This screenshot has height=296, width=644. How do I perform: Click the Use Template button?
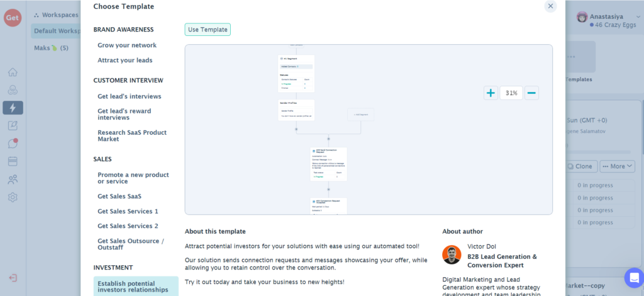(x=208, y=30)
